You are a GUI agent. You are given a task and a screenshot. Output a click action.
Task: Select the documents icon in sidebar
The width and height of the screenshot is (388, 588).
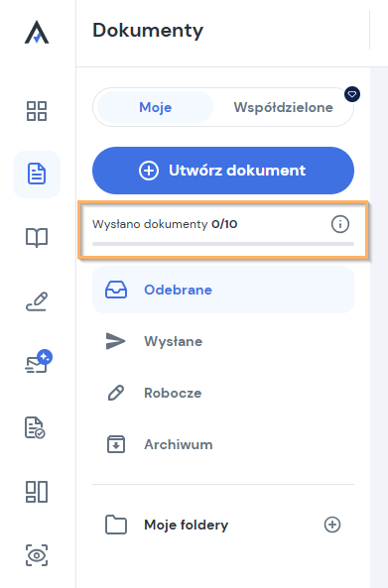pyautogui.click(x=37, y=174)
